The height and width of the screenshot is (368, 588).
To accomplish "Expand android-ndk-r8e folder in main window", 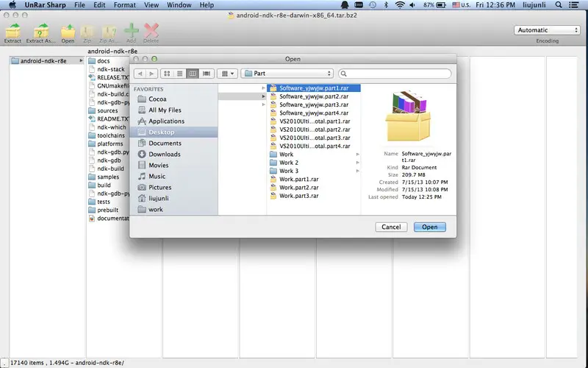I will (x=81, y=61).
